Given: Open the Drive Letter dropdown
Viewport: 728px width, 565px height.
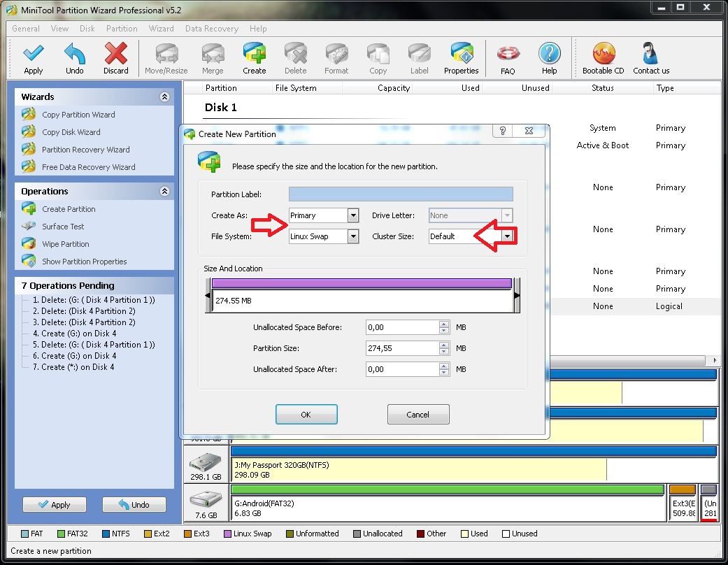Looking at the screenshot, I should pos(508,215).
